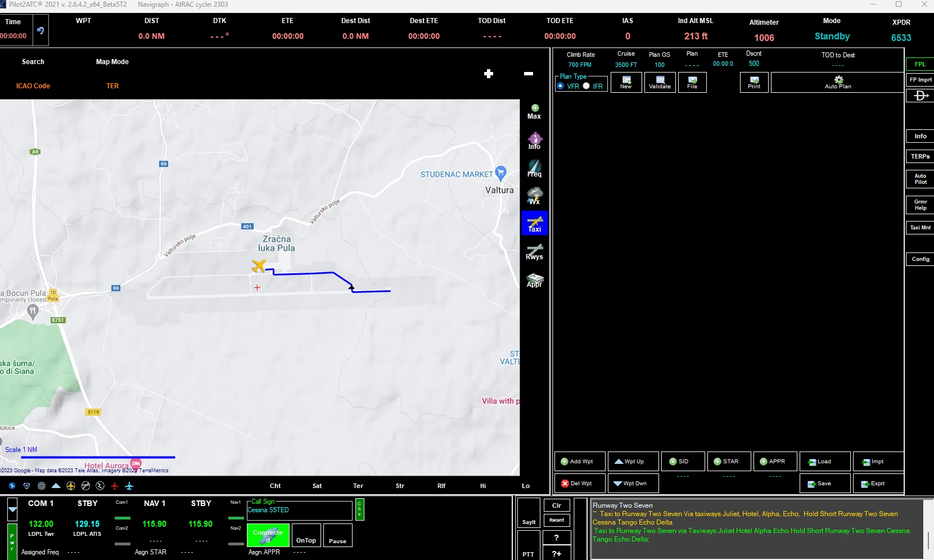Create a New flight plan

point(626,83)
